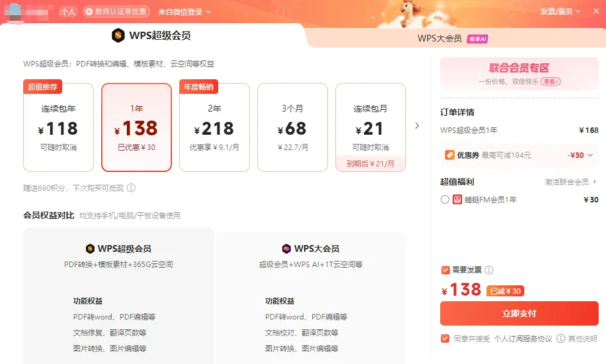Click the WPS超级会员 gold logo icon in tab
This screenshot has width=606, height=364.
click(118, 35)
